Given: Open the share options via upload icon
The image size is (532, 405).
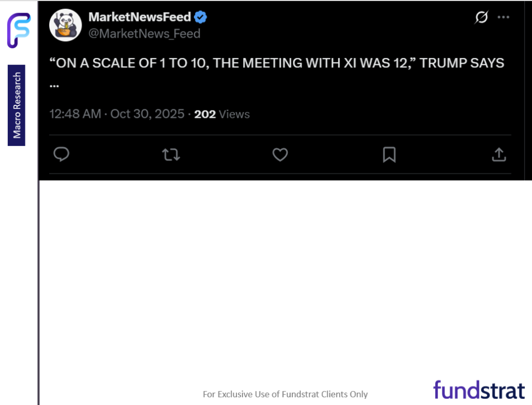Looking at the screenshot, I should point(499,155).
